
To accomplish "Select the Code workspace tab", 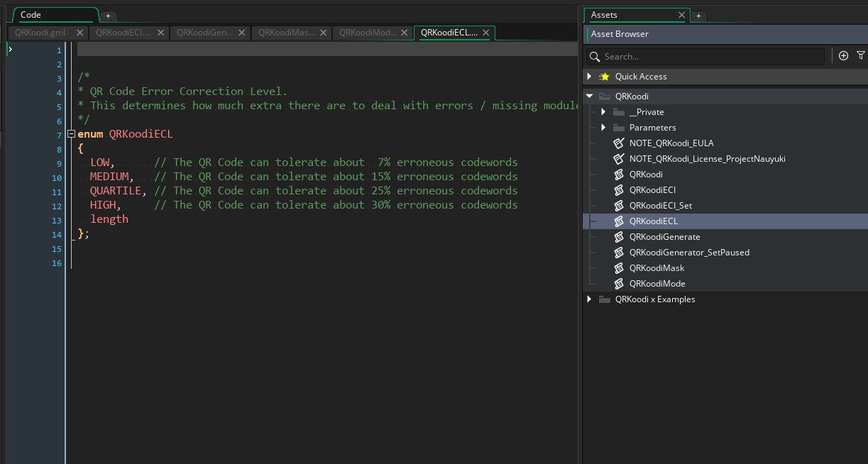I will coord(55,15).
